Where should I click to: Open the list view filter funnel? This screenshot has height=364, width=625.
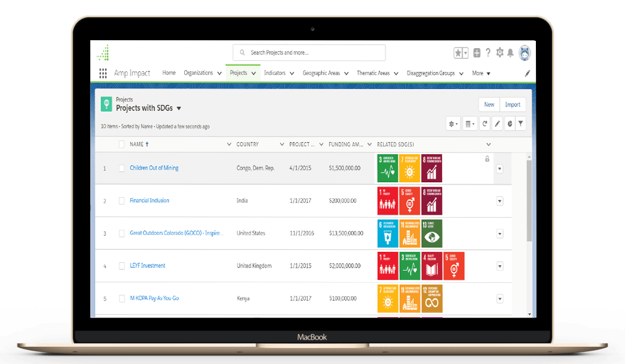[x=521, y=124]
